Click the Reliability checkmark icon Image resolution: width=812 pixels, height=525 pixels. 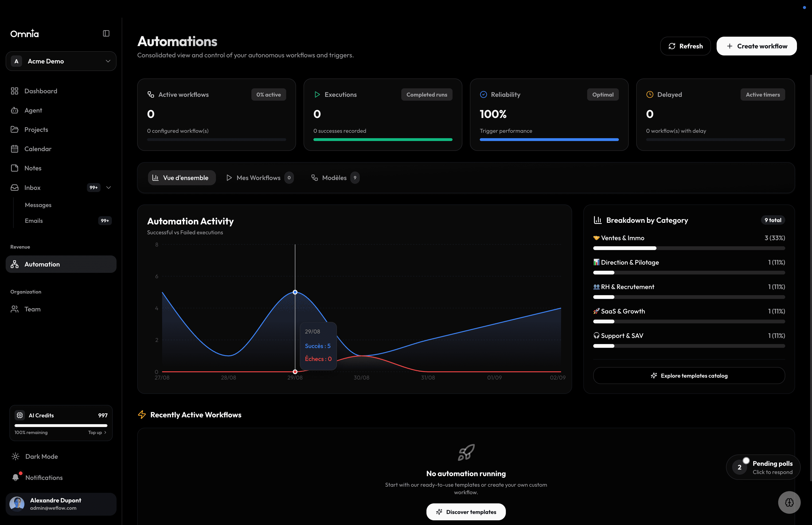(x=483, y=94)
